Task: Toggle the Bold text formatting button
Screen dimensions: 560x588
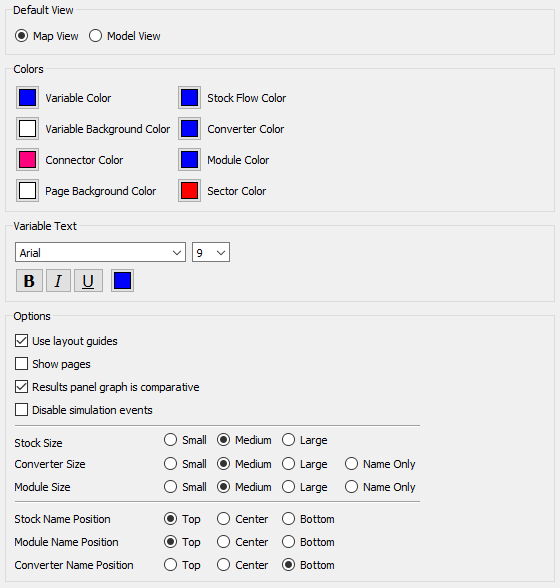Action: tap(29, 280)
